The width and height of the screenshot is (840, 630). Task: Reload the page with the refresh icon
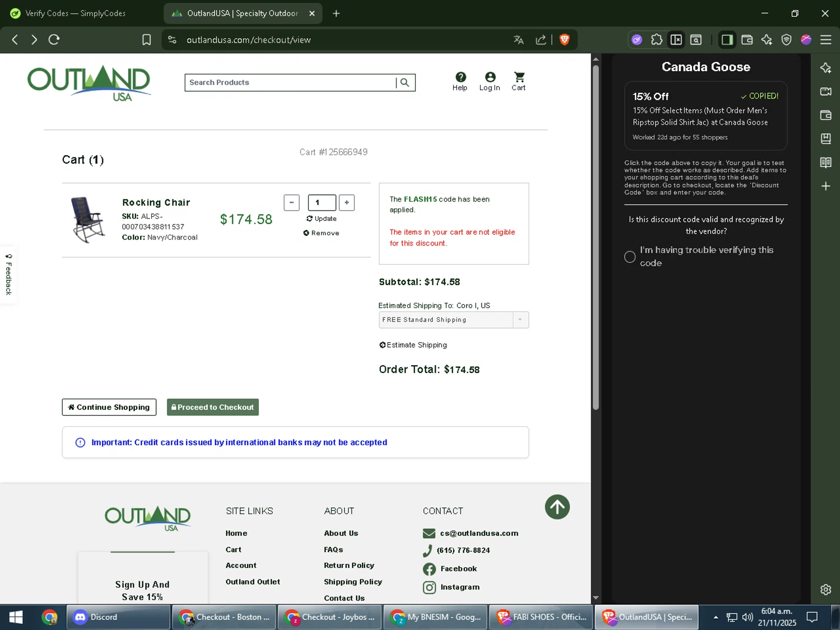[54, 40]
